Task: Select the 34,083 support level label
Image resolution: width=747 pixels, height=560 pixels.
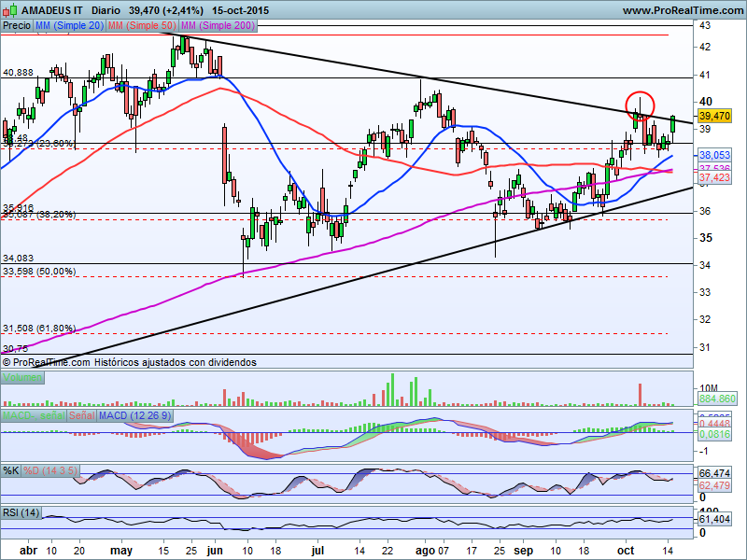Action: click(18, 259)
